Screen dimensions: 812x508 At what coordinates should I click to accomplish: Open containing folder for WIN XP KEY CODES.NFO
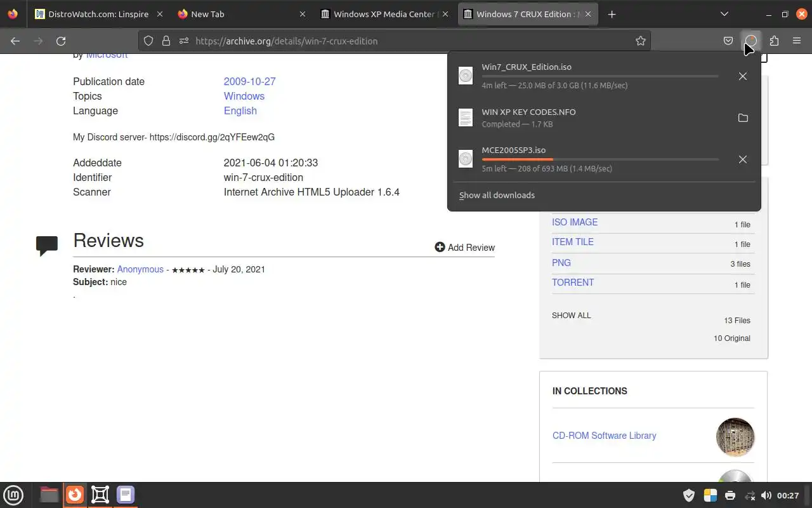[x=743, y=118]
